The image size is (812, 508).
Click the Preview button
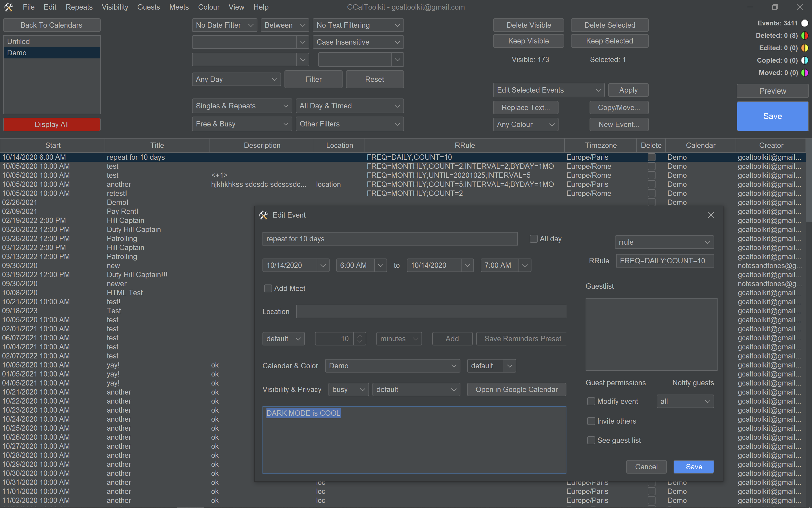(x=773, y=91)
